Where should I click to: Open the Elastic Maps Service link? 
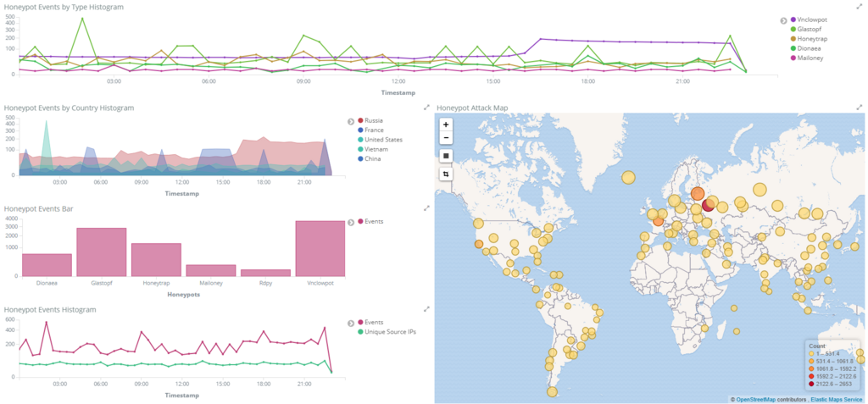[837, 400]
